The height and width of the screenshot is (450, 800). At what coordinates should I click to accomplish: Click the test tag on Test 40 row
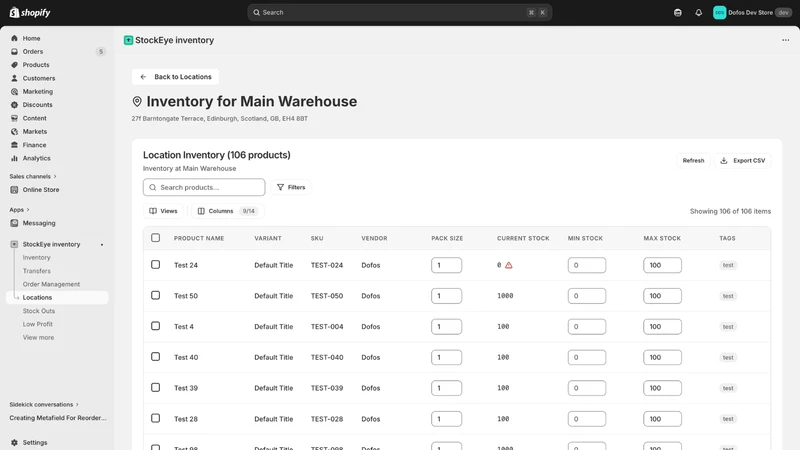pyautogui.click(x=728, y=358)
